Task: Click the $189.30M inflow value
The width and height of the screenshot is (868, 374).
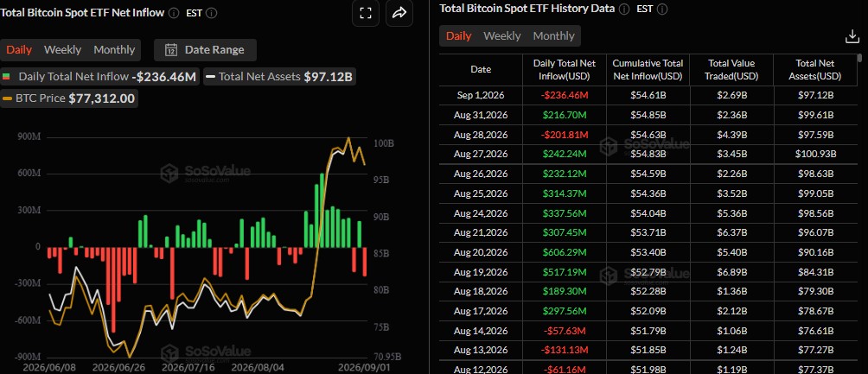Action: (564, 292)
